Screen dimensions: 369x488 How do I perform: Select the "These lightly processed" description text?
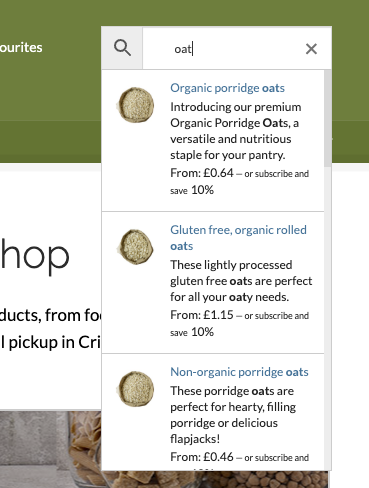tap(231, 265)
